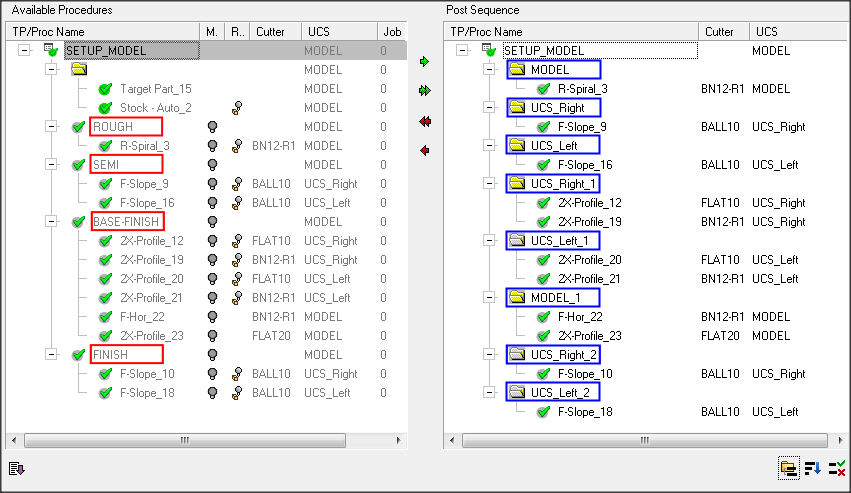Viewport: 851px width, 493px height.
Task: Click the UCS header in Available Procedures
Action: (x=339, y=32)
